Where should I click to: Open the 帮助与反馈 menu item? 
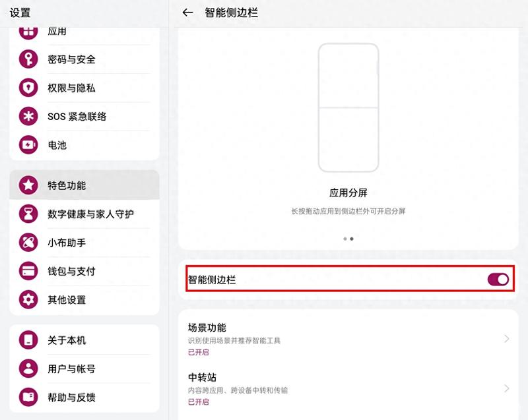point(84,397)
